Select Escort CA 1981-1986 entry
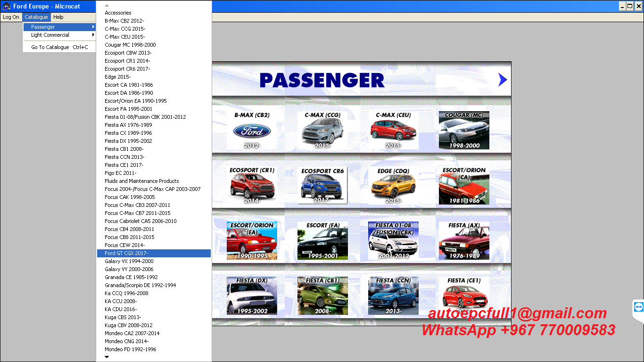Screen dimensions: 644x362 (x=154, y=85)
